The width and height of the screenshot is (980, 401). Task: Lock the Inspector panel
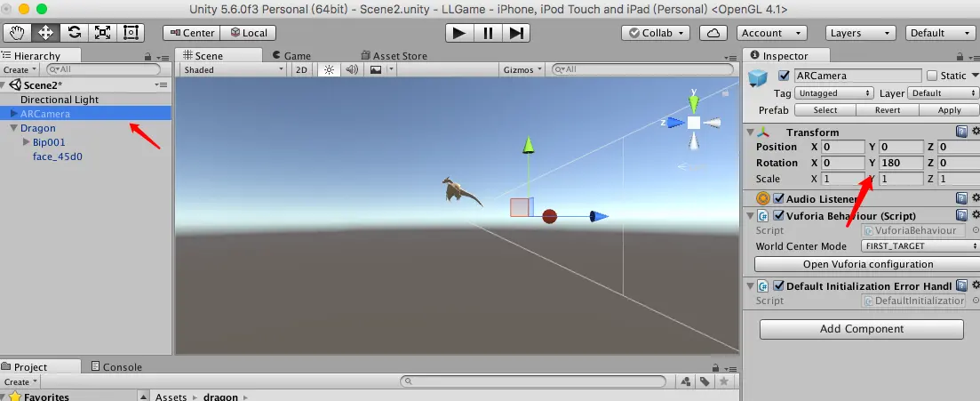point(960,56)
